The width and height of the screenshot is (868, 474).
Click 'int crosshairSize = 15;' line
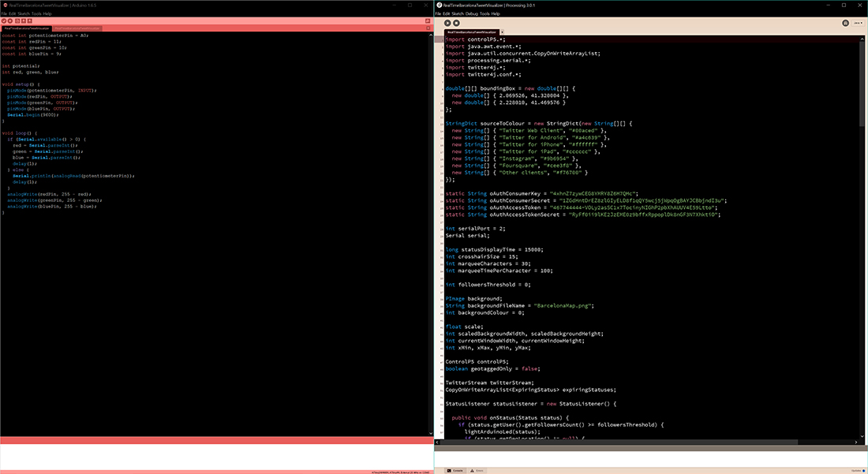point(481,256)
